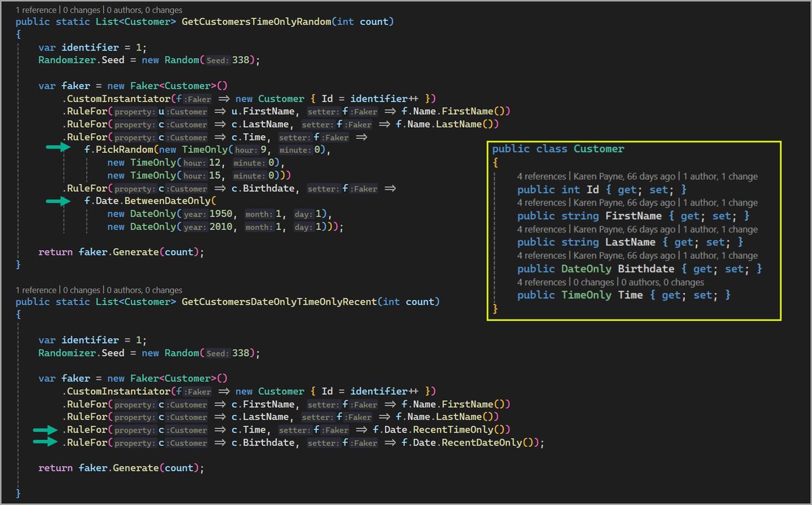Click "f.PickRandom" call in first method
The image size is (812, 505).
119,150
